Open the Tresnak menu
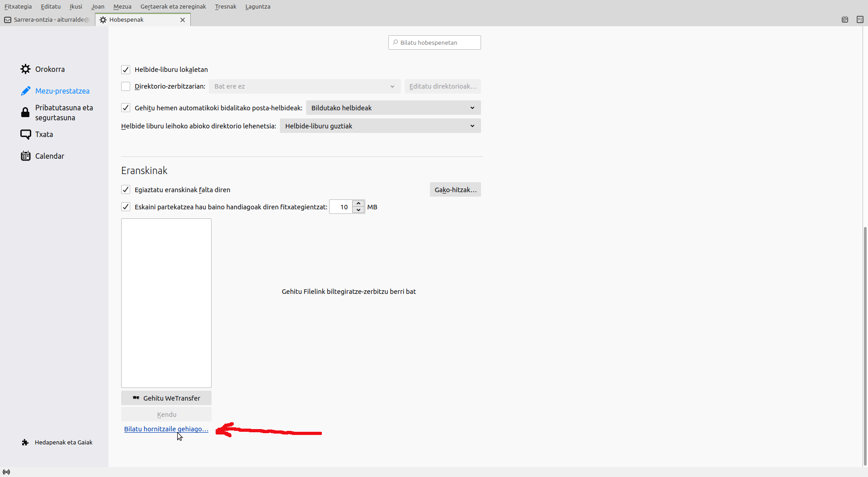Viewport: 868px width, 477px height. pos(225,6)
